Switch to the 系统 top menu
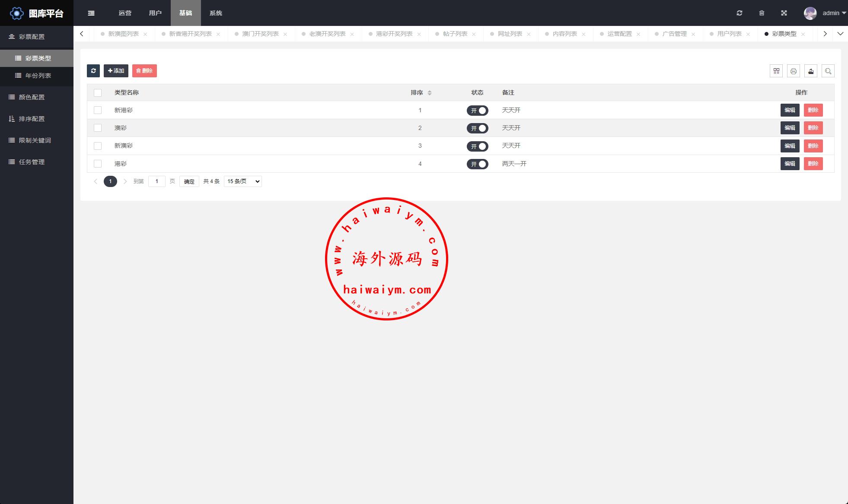 (x=216, y=13)
